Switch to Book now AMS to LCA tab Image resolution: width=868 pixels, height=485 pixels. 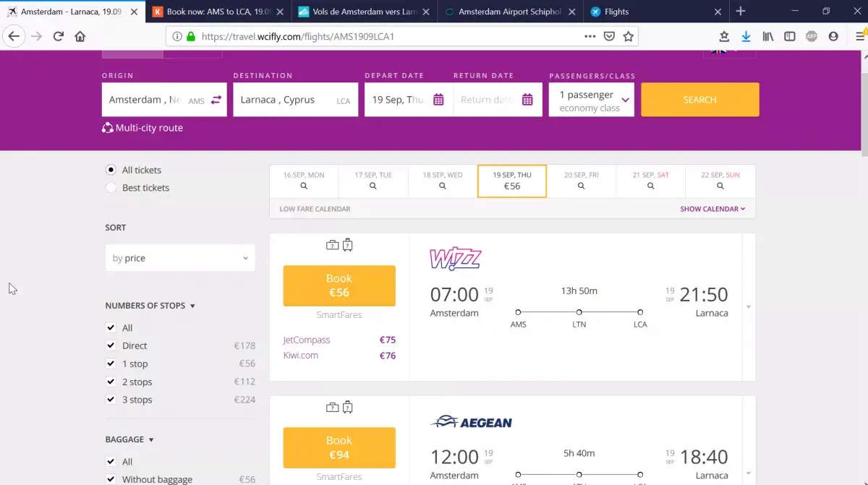[x=219, y=12]
